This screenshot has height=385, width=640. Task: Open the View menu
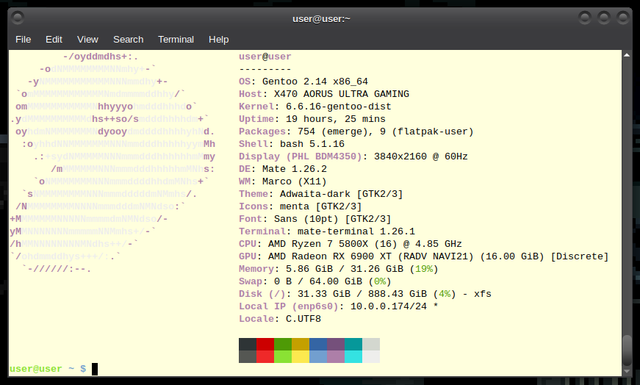(87, 40)
